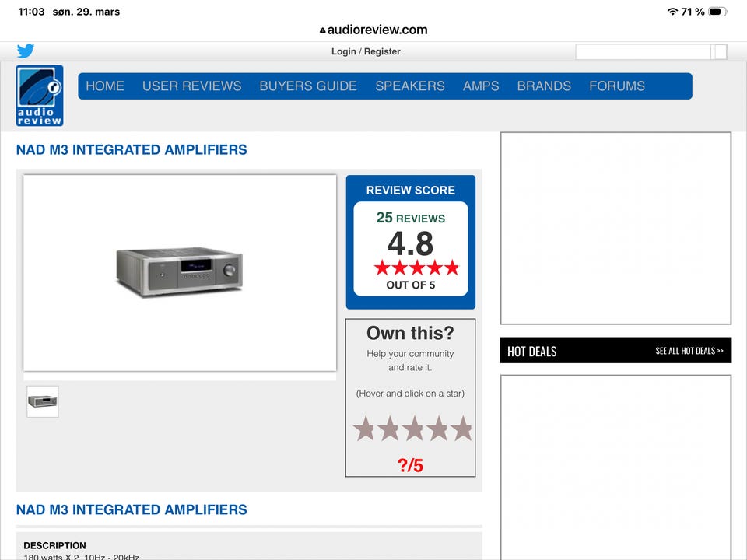Select the small NAD M3 thumbnail image
Viewport: 747px width, 560px height.
[42, 402]
